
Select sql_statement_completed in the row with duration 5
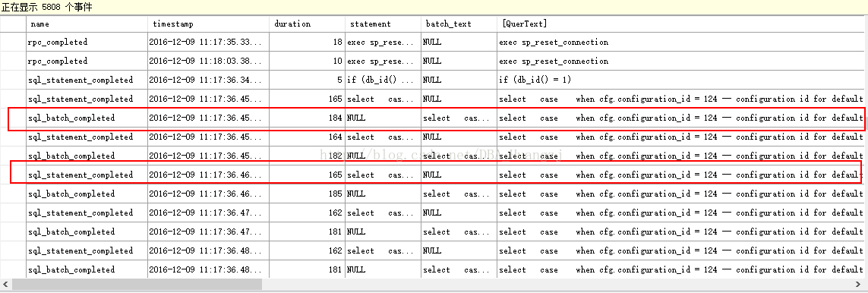click(x=80, y=80)
